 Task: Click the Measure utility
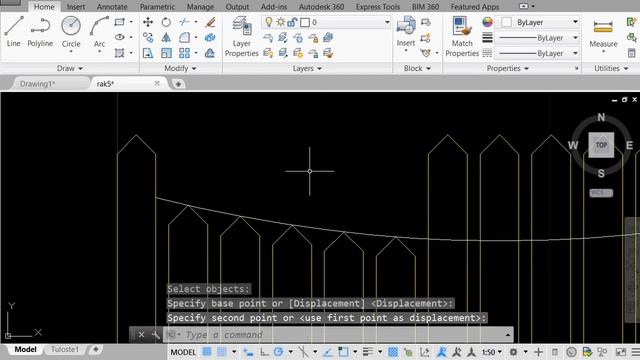pos(603,33)
